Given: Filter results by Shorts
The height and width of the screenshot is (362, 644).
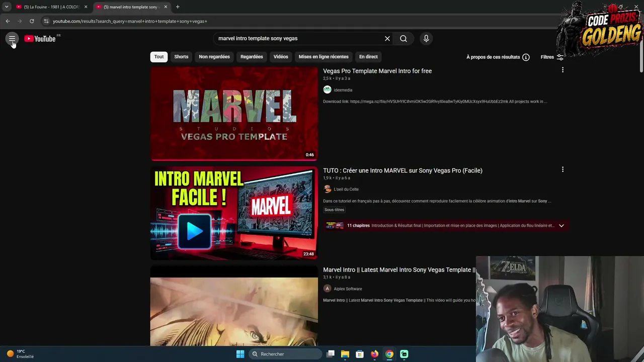Looking at the screenshot, I should click(x=181, y=57).
